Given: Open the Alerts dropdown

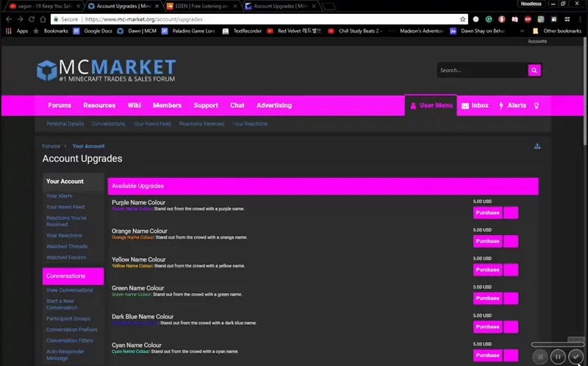Looking at the screenshot, I should tap(512, 106).
